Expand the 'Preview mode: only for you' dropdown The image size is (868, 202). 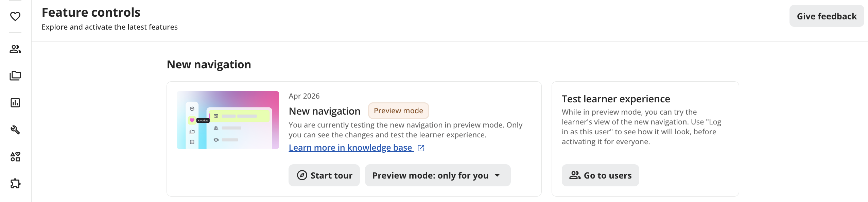[437, 175]
